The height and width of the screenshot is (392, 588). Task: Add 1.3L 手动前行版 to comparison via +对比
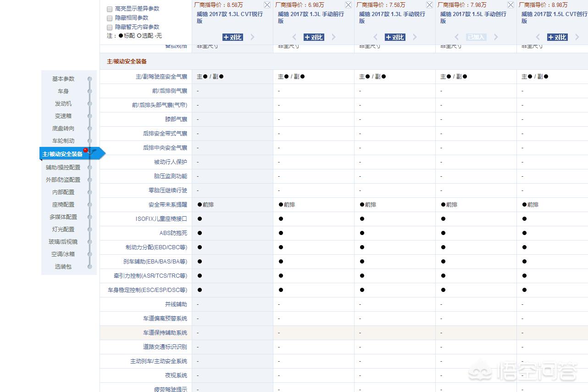tap(314, 37)
